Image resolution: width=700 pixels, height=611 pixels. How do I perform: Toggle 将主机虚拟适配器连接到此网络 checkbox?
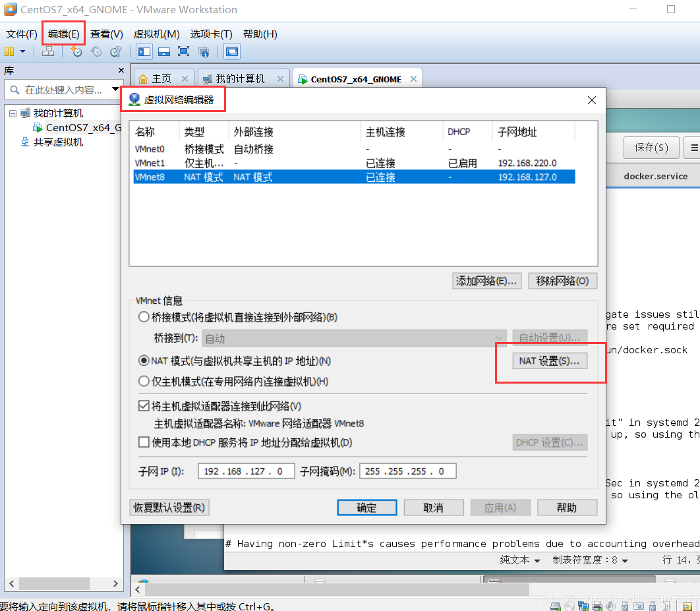[144, 406]
